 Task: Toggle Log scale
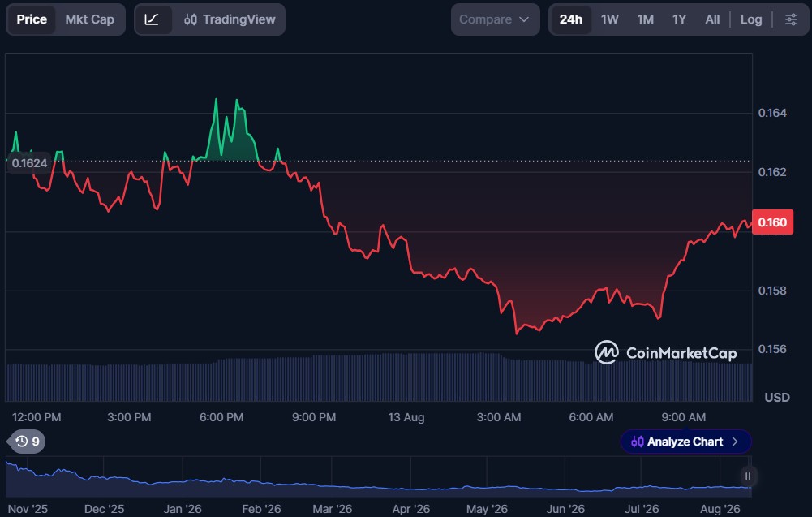tap(751, 19)
